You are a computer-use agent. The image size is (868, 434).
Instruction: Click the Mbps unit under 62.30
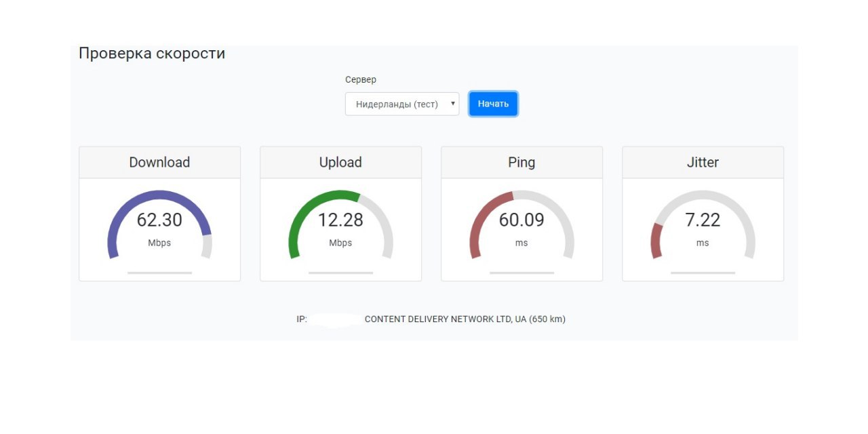(x=159, y=243)
